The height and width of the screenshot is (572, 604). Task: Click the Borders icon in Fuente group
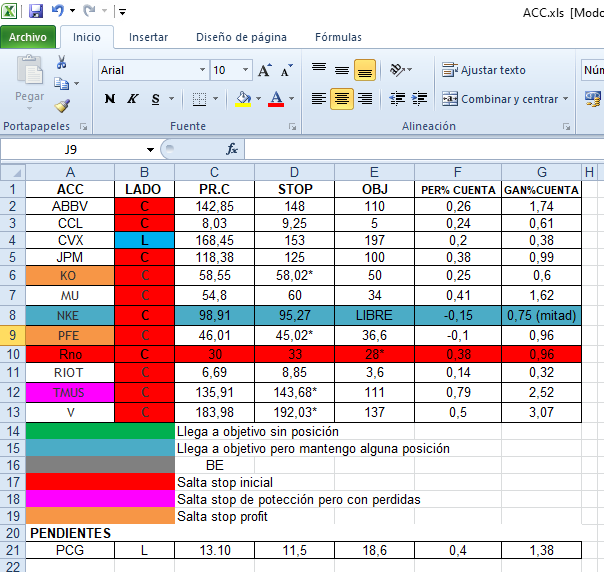[x=199, y=99]
